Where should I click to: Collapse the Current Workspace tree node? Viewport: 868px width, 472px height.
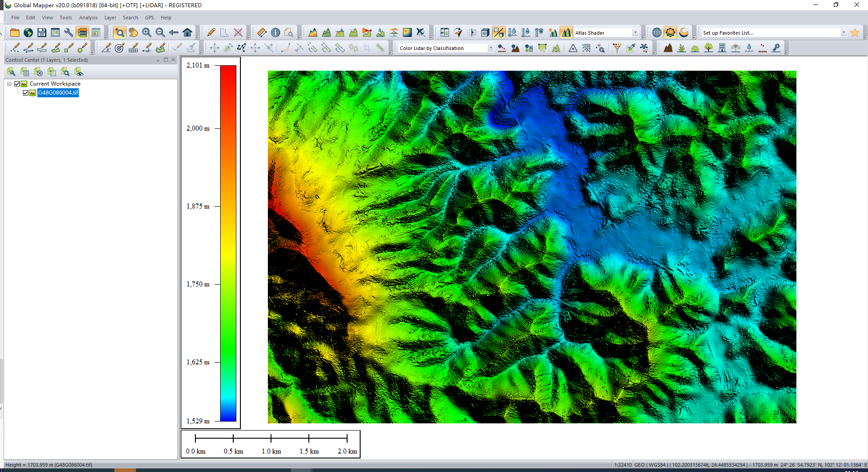tap(9, 84)
